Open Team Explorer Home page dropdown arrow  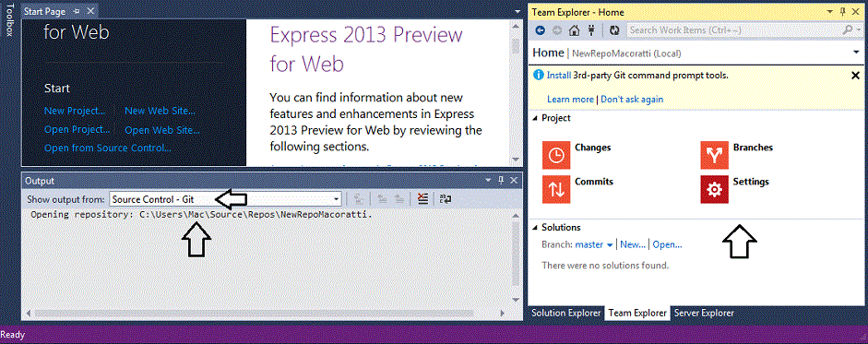857,53
